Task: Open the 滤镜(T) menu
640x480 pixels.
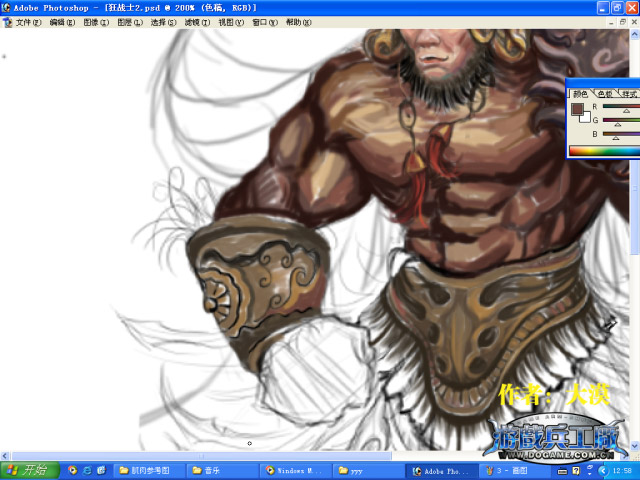Action: [197, 22]
